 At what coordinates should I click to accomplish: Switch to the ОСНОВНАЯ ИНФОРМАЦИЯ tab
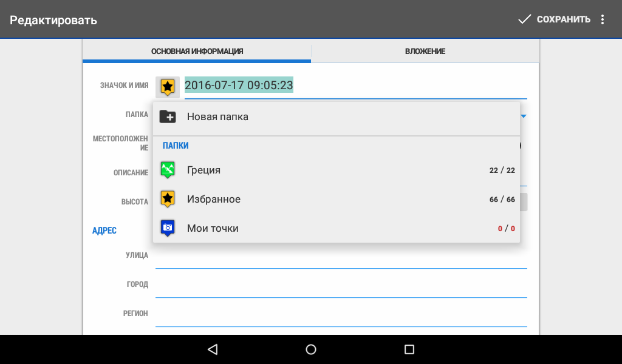click(x=197, y=52)
